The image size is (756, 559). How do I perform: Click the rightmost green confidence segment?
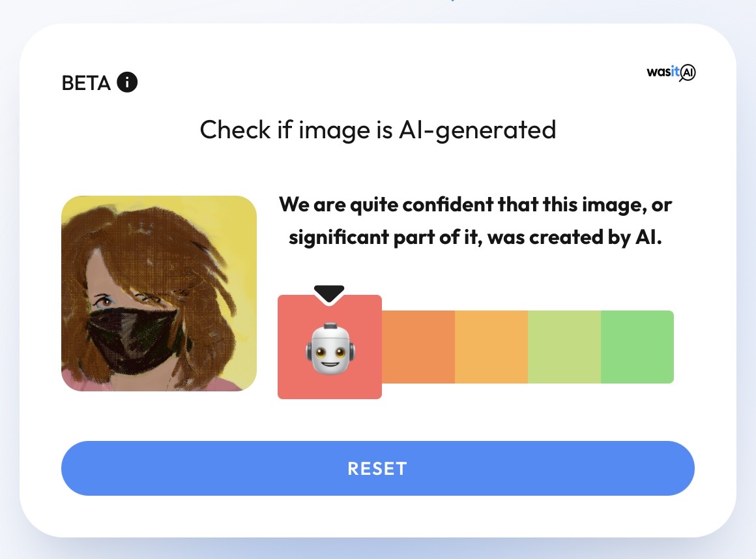637,346
